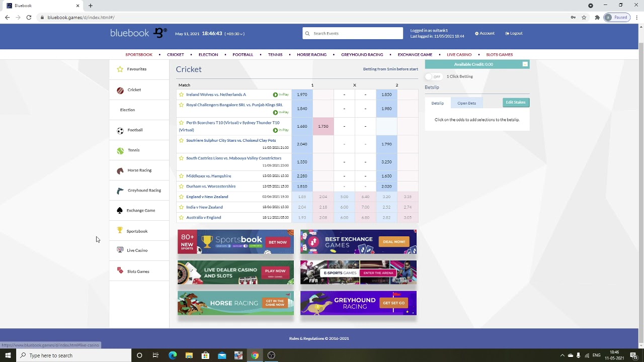Favourite the South Castries Lions match star
This screenshot has height=362, width=644.
[181, 158]
